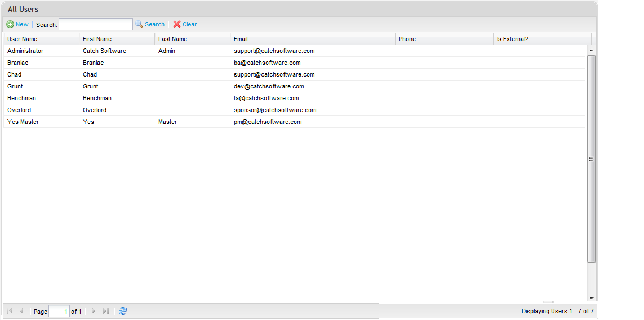Sort by Is External? column header
Viewport: 644px width, 320px height.
(x=512, y=39)
